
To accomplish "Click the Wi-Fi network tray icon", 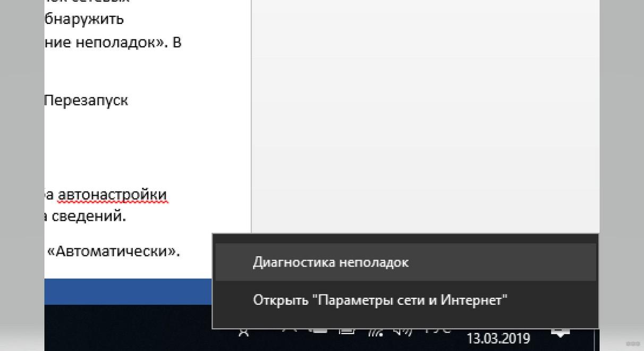I will [x=377, y=332].
